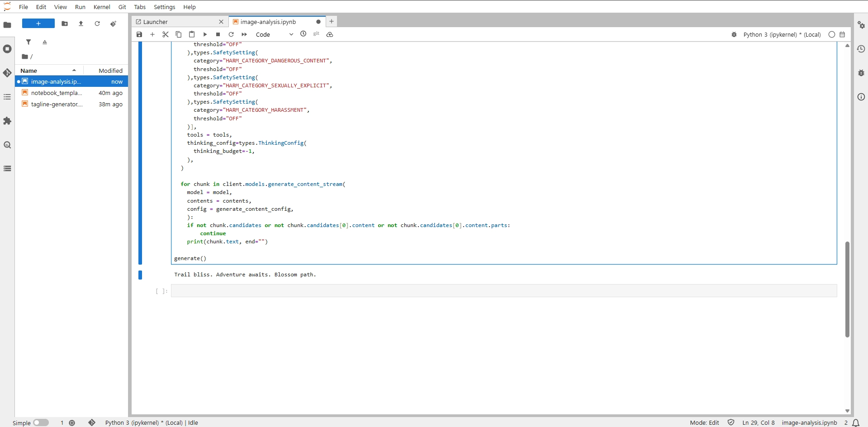This screenshot has width=868, height=427.
Task: Open the info icon in right sidebar
Action: pos(861,97)
